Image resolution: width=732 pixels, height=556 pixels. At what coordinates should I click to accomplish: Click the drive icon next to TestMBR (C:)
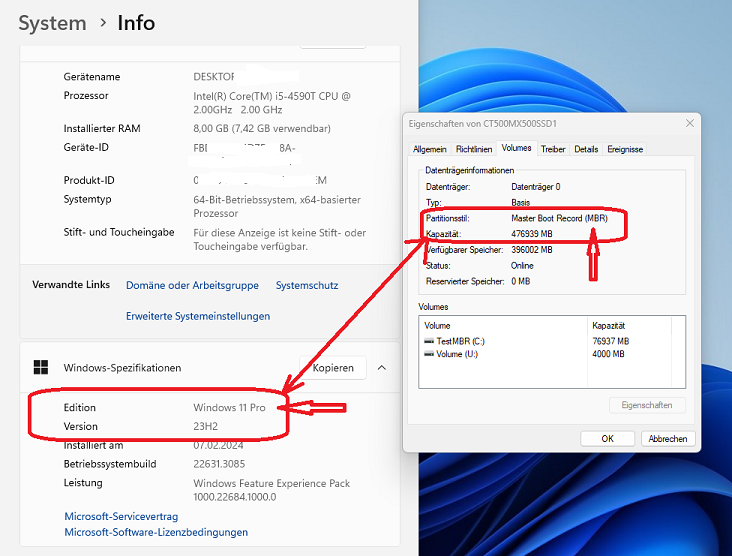point(429,341)
